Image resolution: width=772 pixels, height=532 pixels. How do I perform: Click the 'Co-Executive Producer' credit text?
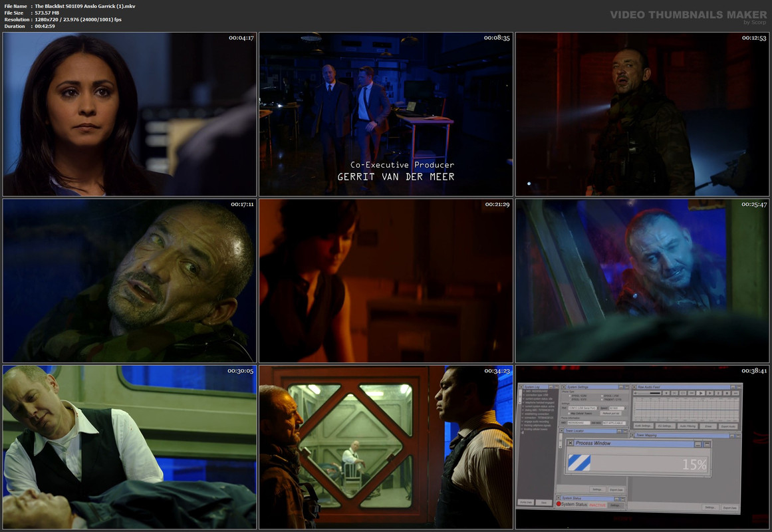[x=402, y=165]
